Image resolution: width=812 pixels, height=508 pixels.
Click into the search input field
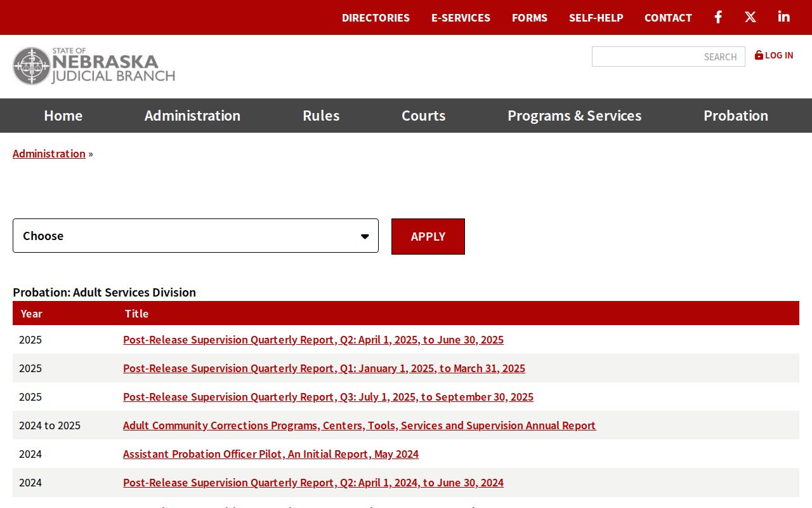[x=669, y=57]
